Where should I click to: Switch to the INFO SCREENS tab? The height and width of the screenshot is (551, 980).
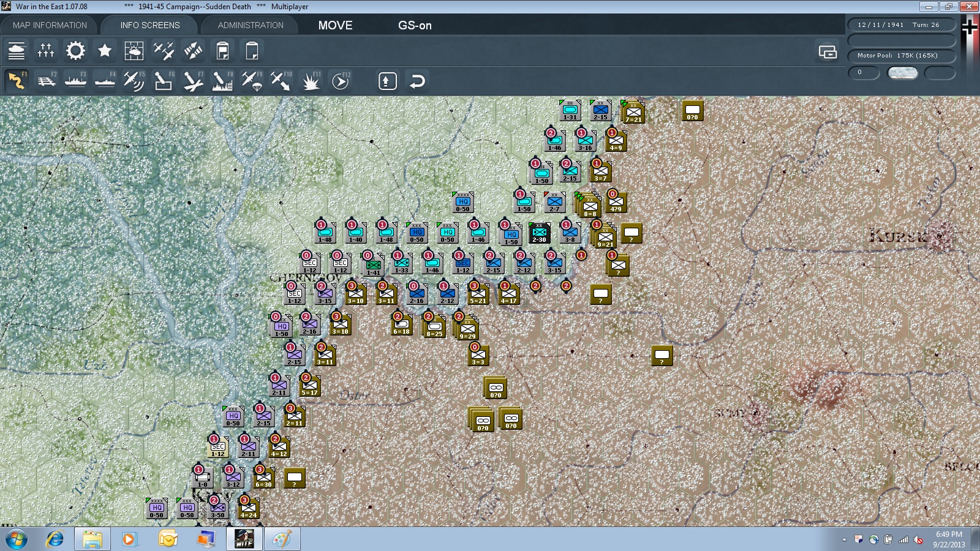click(x=150, y=25)
